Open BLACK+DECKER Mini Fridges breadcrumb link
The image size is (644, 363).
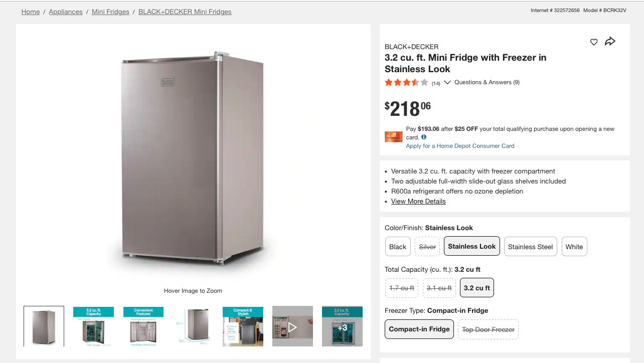[185, 12]
